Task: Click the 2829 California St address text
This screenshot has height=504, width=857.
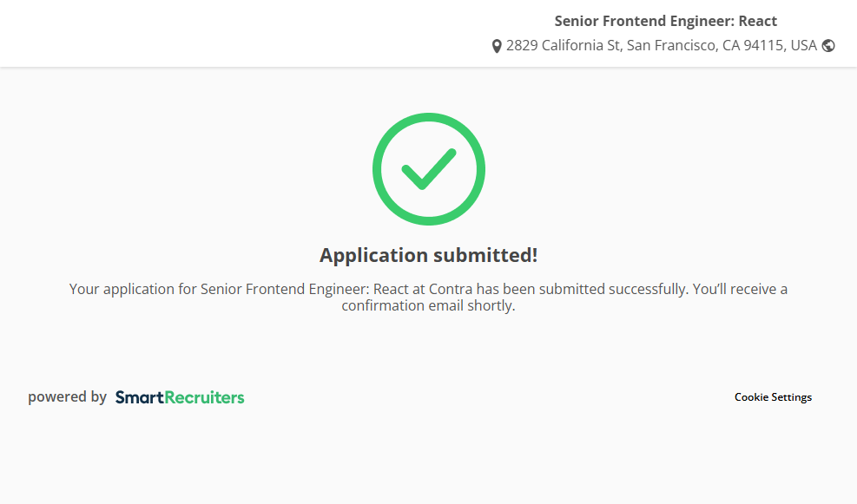Action: click(x=564, y=45)
